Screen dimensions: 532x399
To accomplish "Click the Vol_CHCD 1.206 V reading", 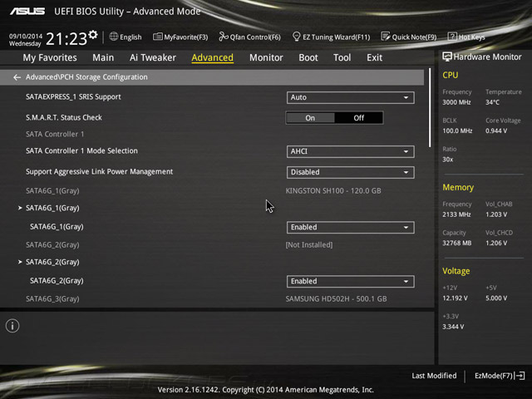I will (496, 244).
